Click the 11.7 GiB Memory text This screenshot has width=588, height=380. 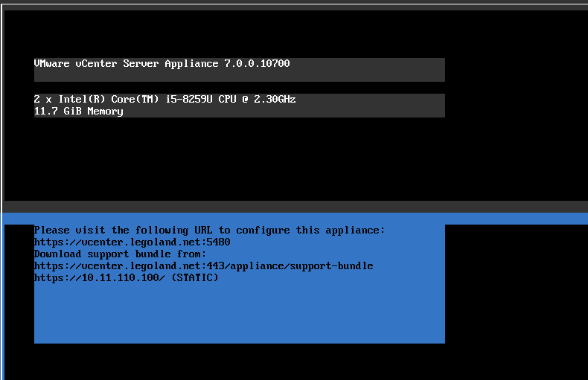tap(78, 112)
